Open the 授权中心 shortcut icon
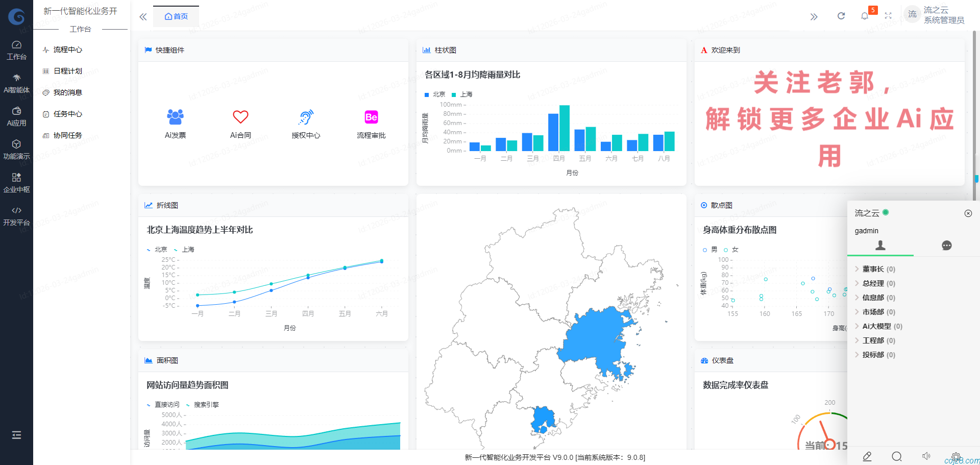980x465 pixels. coord(306,117)
